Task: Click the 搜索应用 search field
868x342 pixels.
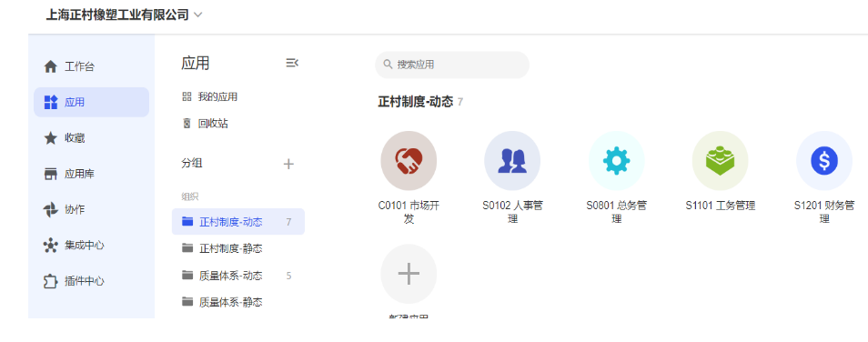Action: [451, 65]
